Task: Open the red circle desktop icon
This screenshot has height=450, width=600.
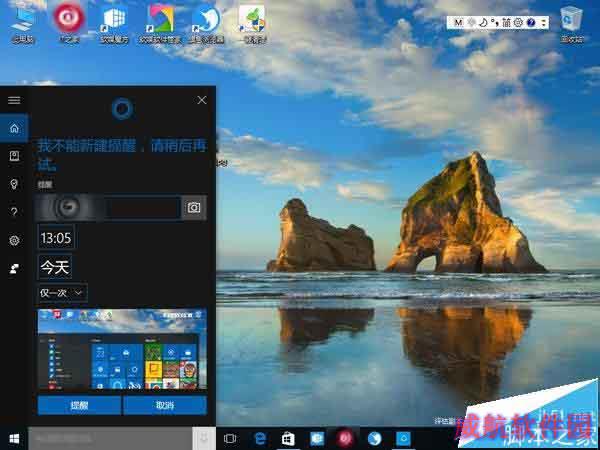Action: point(69,23)
